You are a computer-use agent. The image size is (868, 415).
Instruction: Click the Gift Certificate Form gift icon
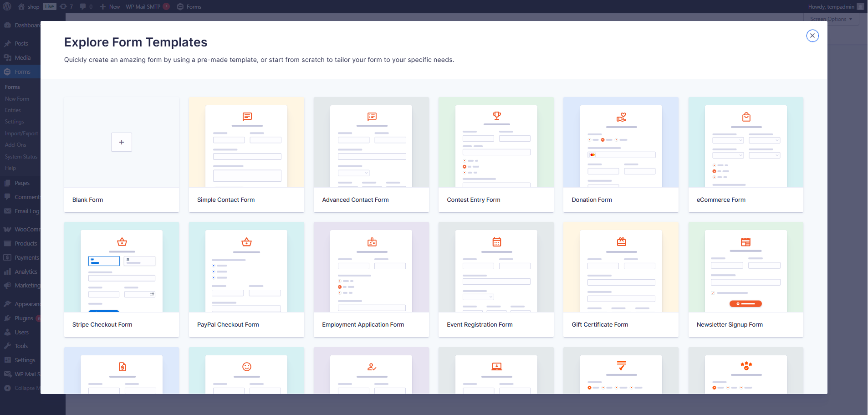(x=622, y=241)
